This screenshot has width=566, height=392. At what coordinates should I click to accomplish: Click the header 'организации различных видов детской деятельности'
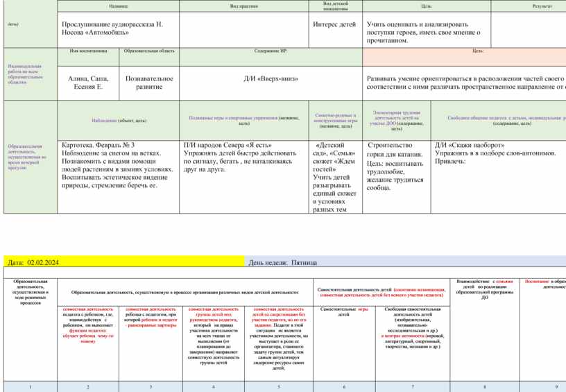click(185, 292)
